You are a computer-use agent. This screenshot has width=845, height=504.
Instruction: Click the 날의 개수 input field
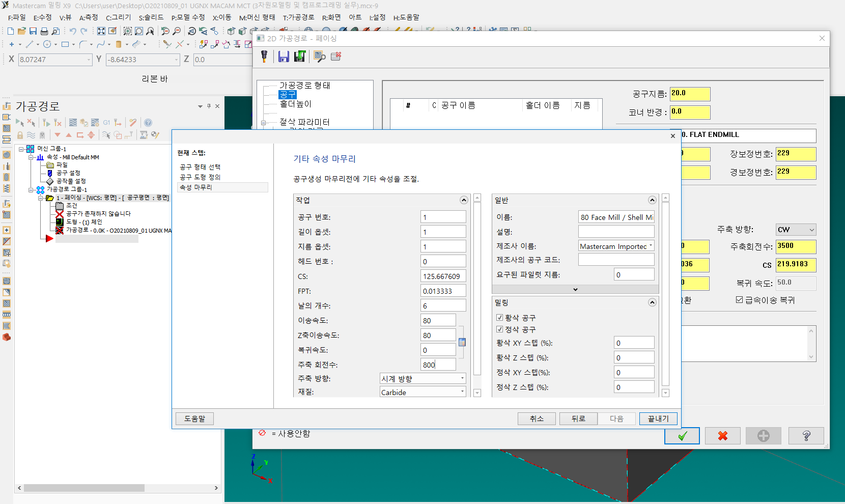(443, 305)
